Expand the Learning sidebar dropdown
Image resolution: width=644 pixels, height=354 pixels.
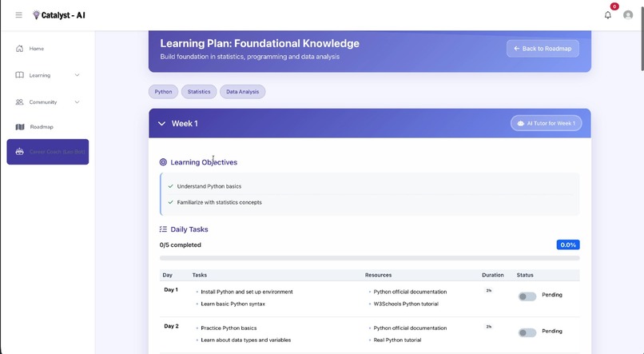pyautogui.click(x=78, y=75)
